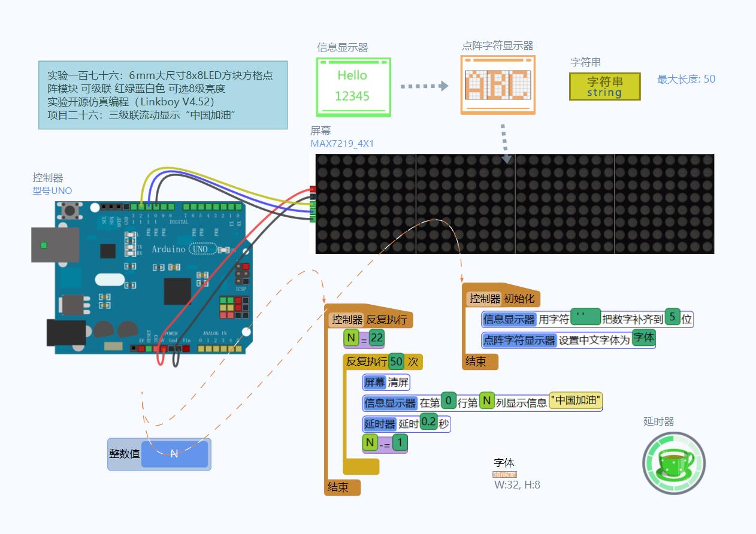This screenshot has width=756, height=534.
Task: Edit the value 22 in N assignment
Action: [376, 338]
